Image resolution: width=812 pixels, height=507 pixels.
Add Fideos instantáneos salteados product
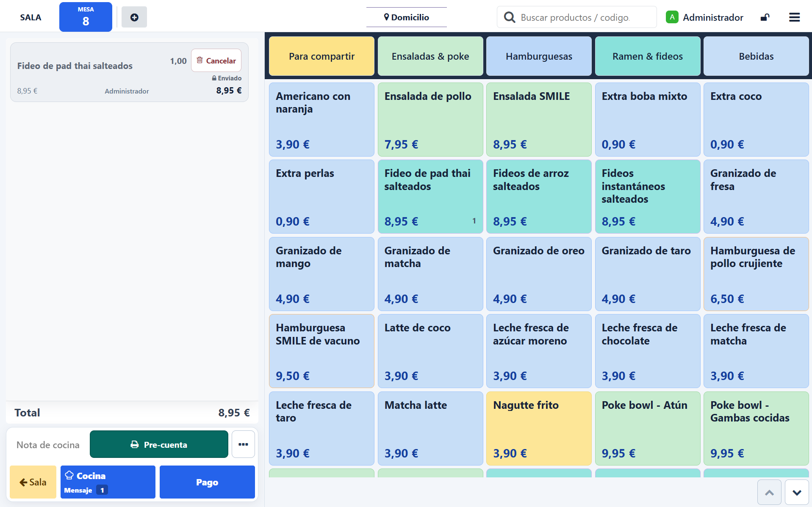648,197
